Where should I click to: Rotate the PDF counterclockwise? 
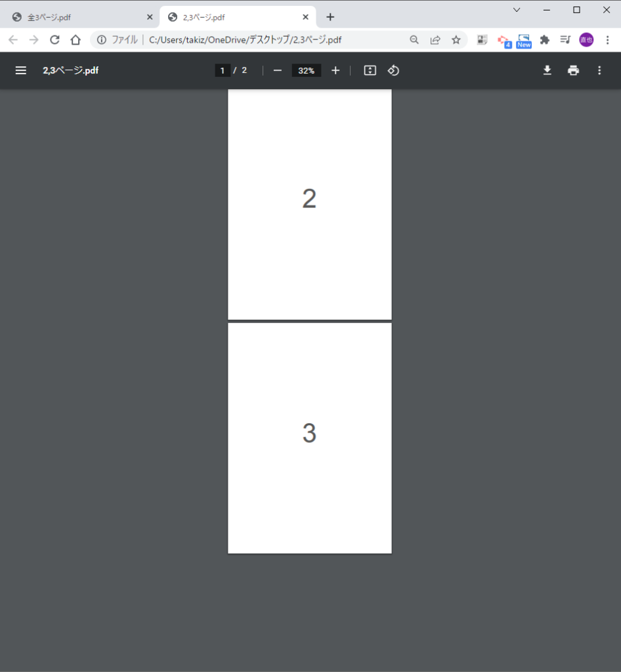[x=393, y=70]
